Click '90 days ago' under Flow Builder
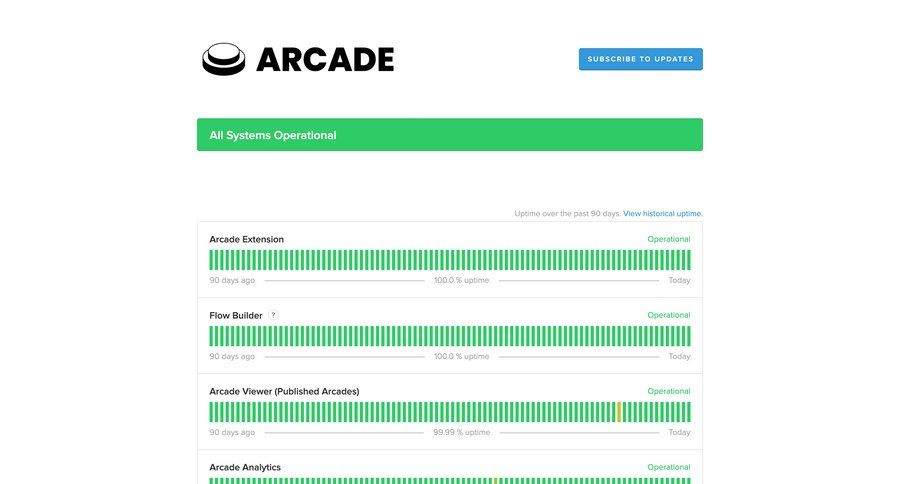The width and height of the screenshot is (900, 484). 232,357
